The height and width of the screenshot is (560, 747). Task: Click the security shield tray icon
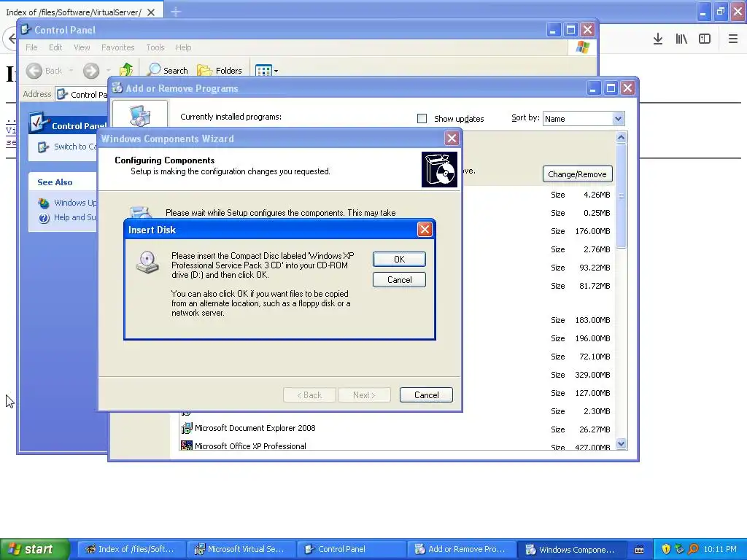tap(666, 549)
